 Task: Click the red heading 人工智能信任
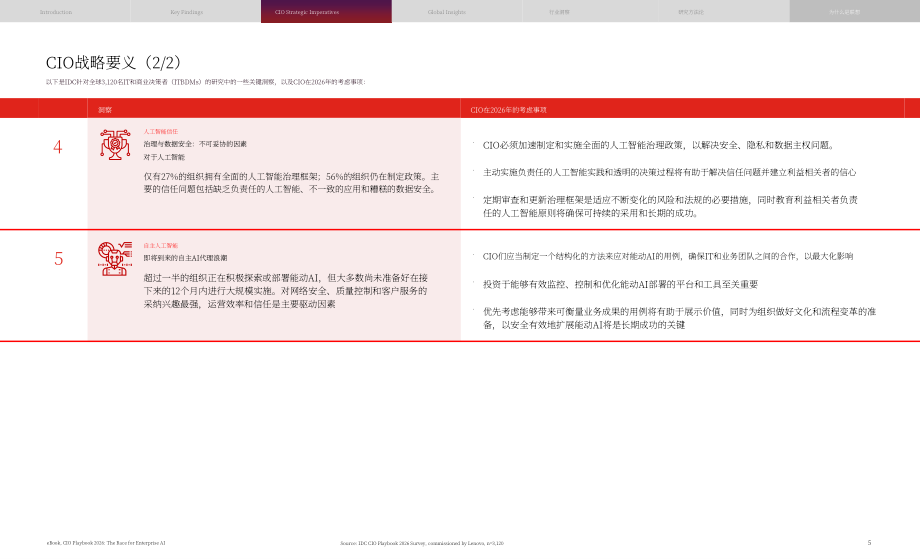point(161,131)
